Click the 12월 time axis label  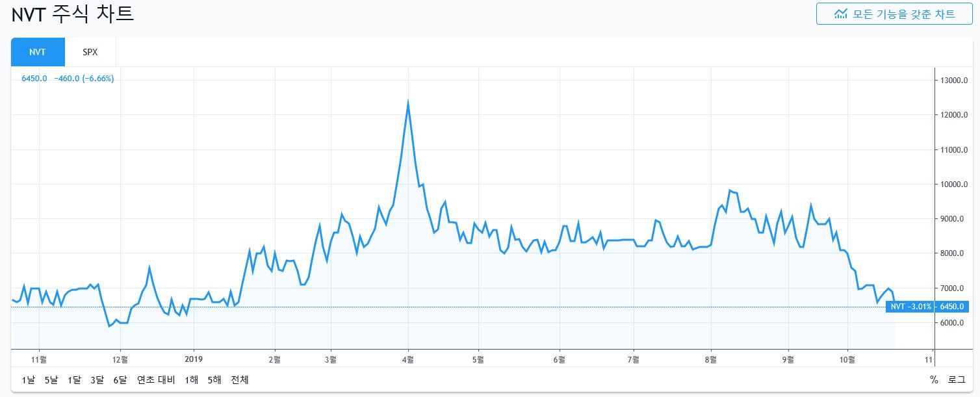click(120, 359)
